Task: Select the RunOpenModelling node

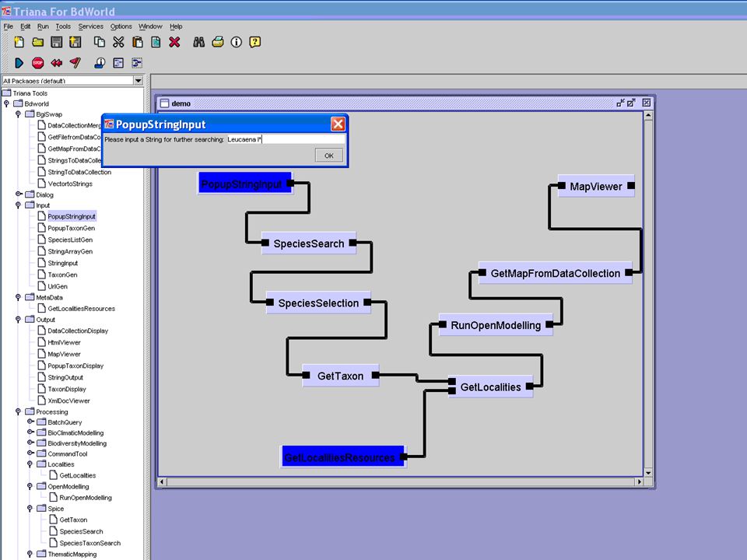Action: point(496,325)
